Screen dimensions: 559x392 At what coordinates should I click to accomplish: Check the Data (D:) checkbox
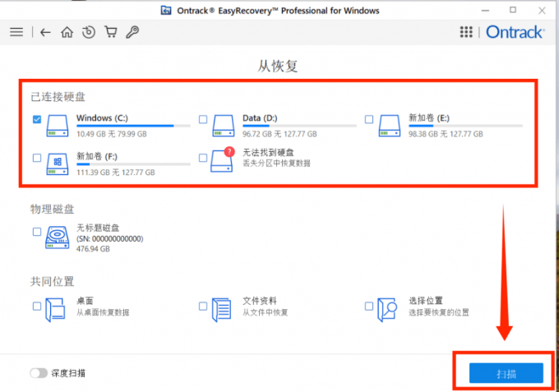click(x=203, y=119)
